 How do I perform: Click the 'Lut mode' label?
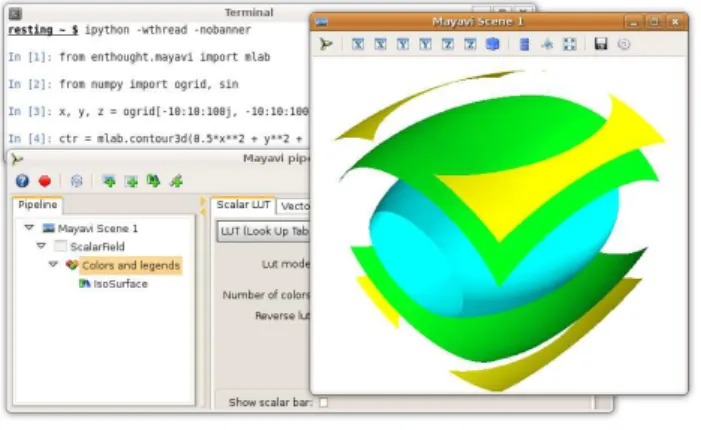click(285, 264)
